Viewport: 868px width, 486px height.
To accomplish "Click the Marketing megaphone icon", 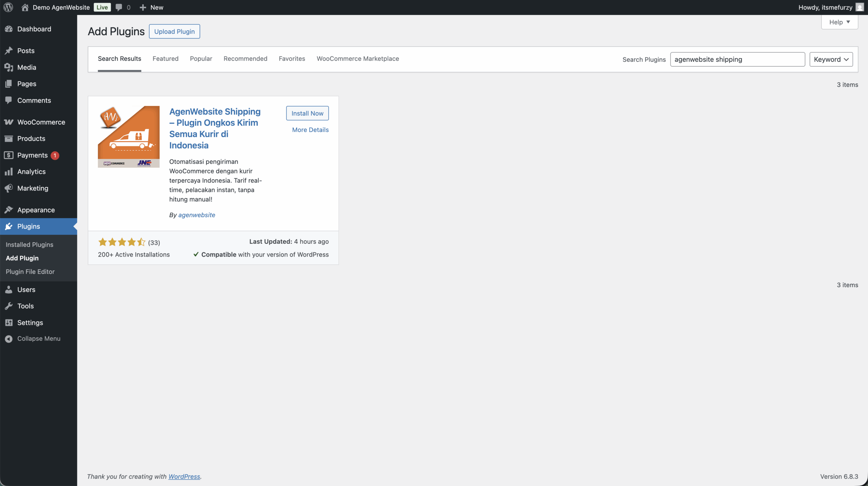I will [x=9, y=188].
